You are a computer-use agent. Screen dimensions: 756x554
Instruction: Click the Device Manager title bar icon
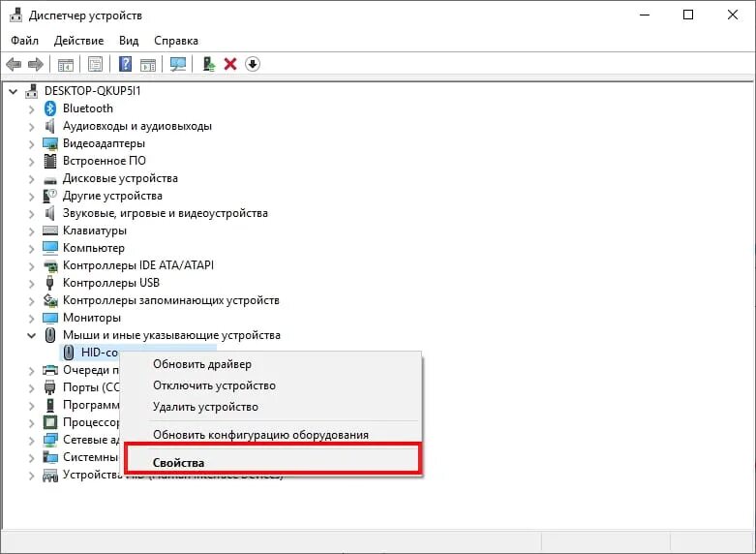click(x=15, y=15)
